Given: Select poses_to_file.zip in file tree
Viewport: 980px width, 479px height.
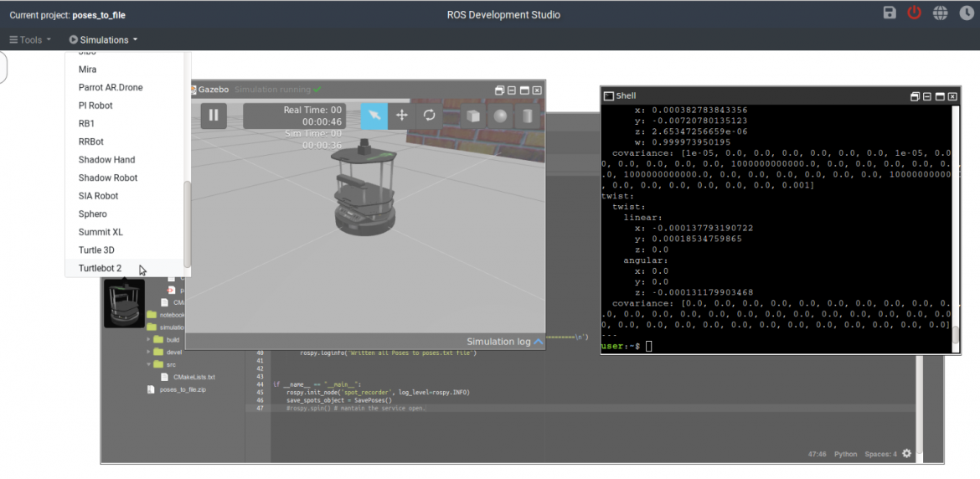Looking at the screenshot, I should click(x=176, y=389).
